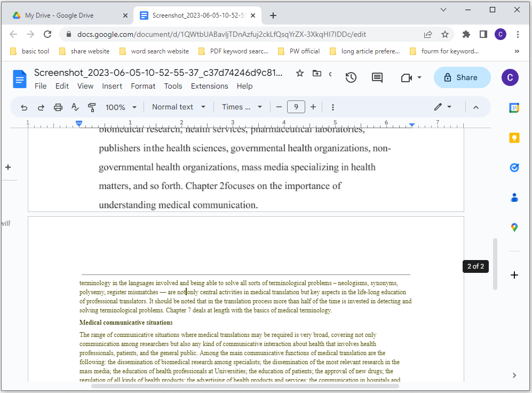Screen dimensions: 532x393
Task: Open Google Keep side panel
Action: [514, 138]
